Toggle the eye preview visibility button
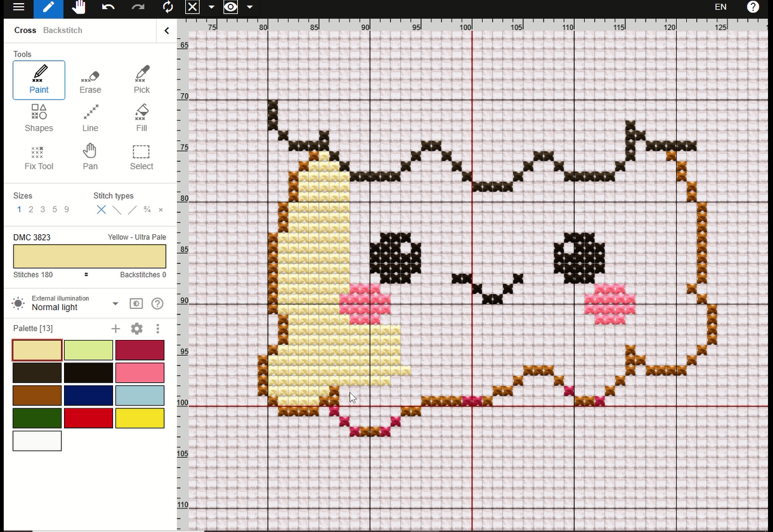 (x=231, y=7)
